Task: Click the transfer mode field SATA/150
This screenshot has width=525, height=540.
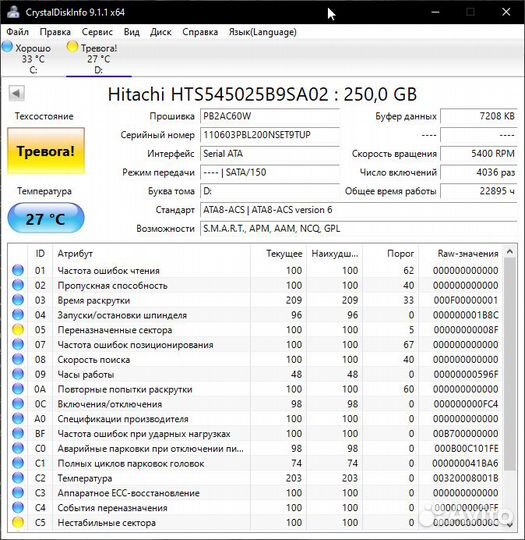Action: coord(270,172)
